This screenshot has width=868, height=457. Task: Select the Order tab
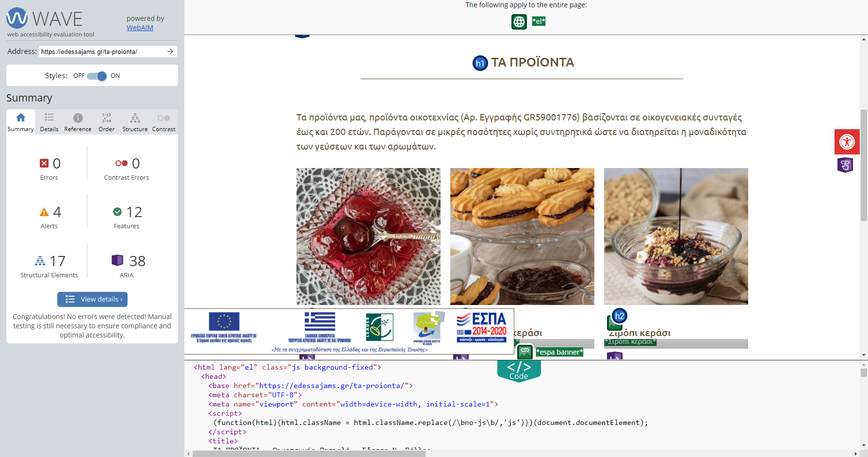point(106,122)
